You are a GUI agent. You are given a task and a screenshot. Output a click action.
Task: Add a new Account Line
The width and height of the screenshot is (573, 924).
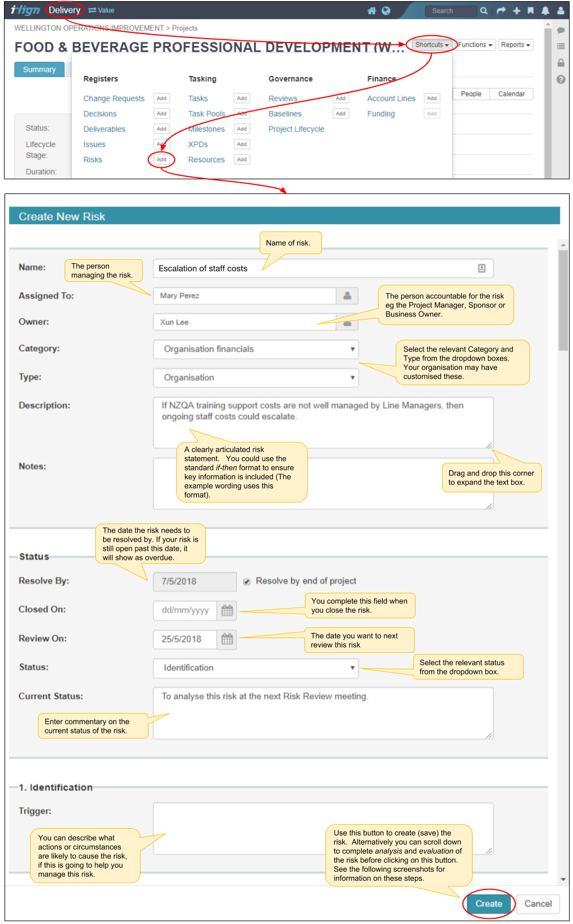(432, 98)
